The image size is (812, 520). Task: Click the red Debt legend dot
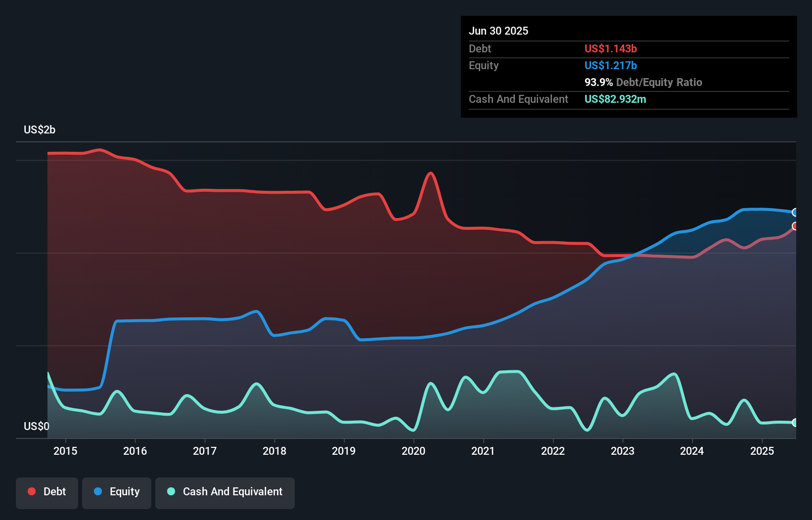(x=32, y=491)
